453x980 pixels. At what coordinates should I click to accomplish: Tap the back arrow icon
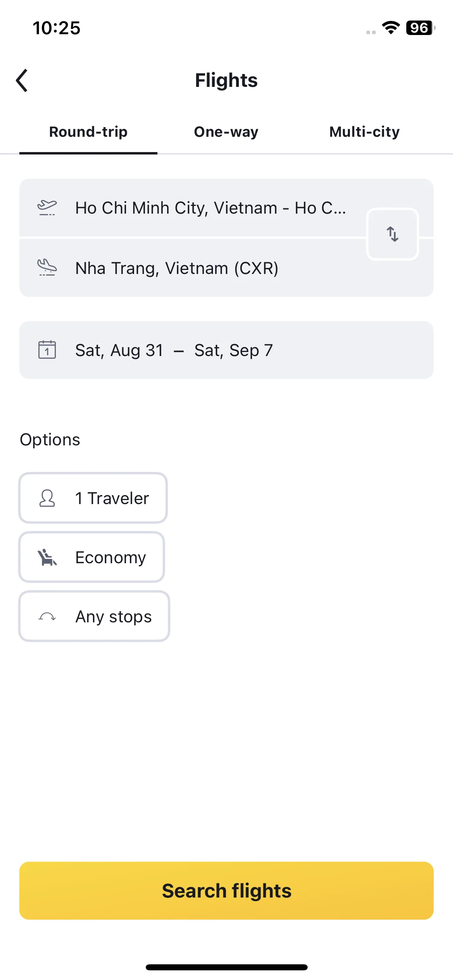22,80
